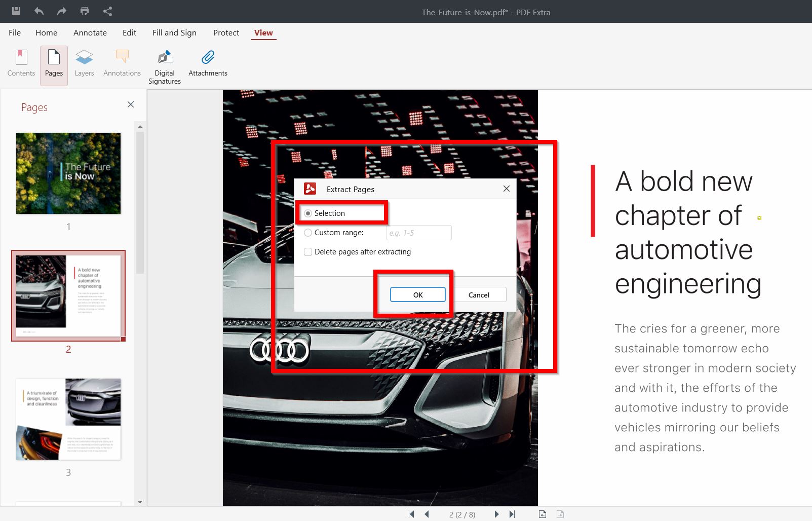Switch to the Edit tab
This screenshot has height=521, width=812.
(x=129, y=32)
